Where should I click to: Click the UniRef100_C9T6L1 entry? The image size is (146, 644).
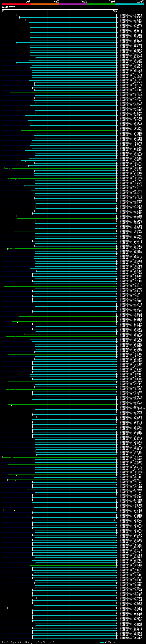131,552
